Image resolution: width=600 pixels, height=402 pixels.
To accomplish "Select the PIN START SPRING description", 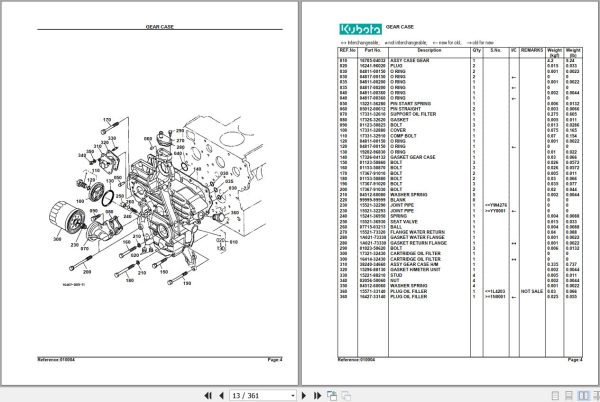I will [410, 104].
